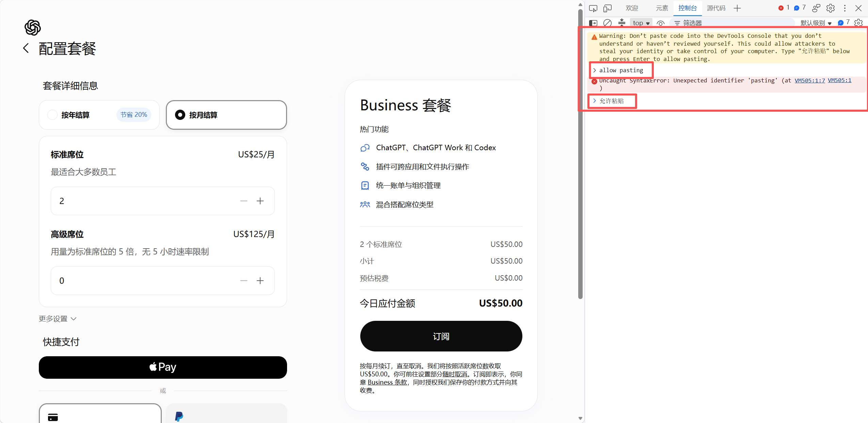This screenshot has height=423, width=868.
Task: Click the 插件可跨应用和文件执行操作 feature text
Action: coord(423,167)
